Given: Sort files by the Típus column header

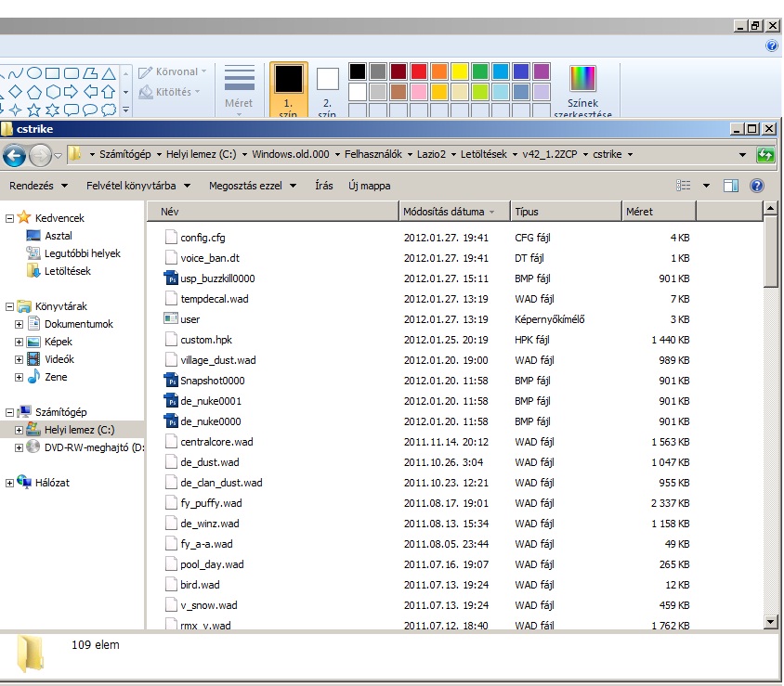Looking at the screenshot, I should pos(566,212).
